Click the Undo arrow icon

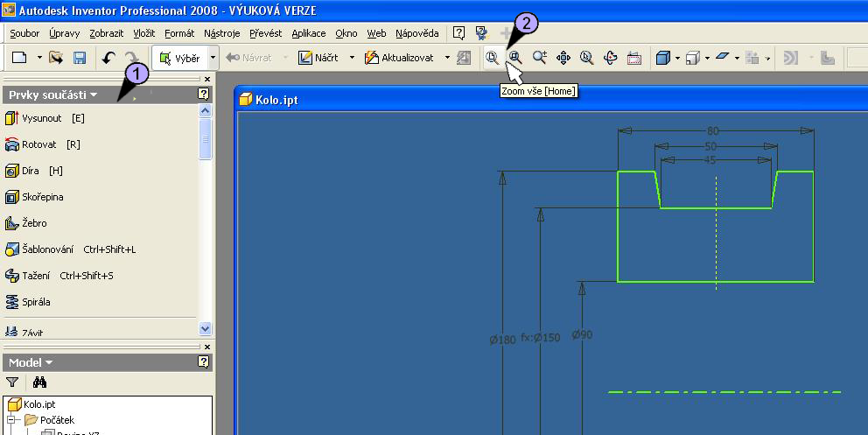tap(108, 58)
